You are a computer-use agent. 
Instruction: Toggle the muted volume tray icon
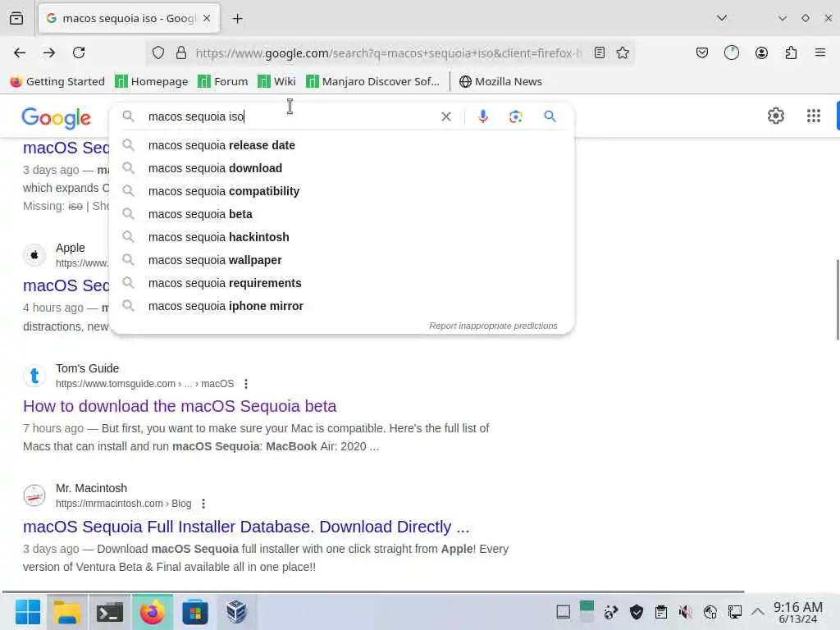[685, 612]
